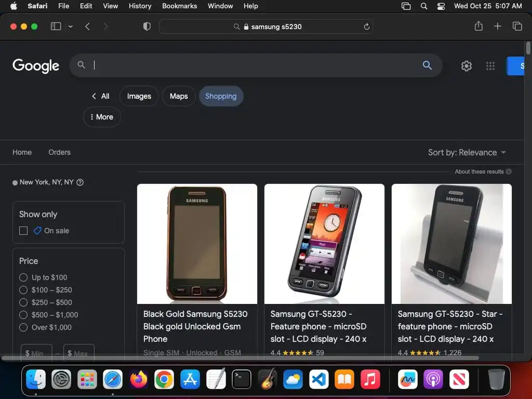Viewport: 532px width, 399px height.
Task: Select the Shopping tab
Action: click(221, 96)
